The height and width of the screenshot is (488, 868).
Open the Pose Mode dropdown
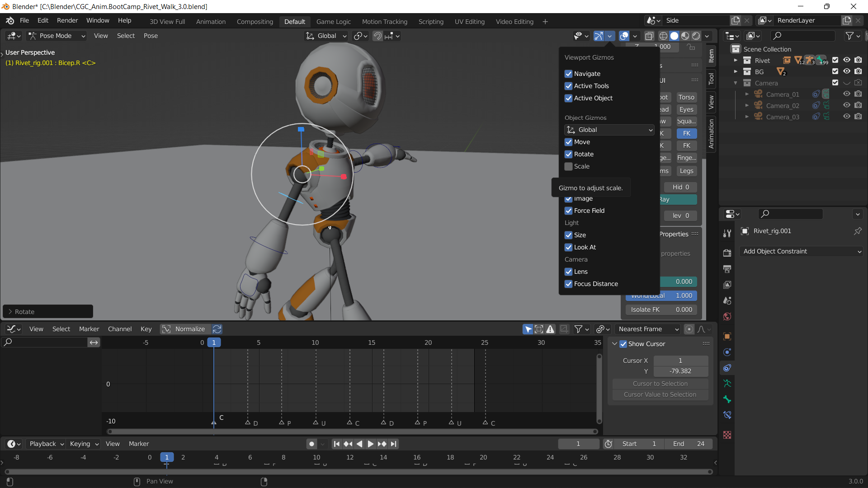(57, 36)
